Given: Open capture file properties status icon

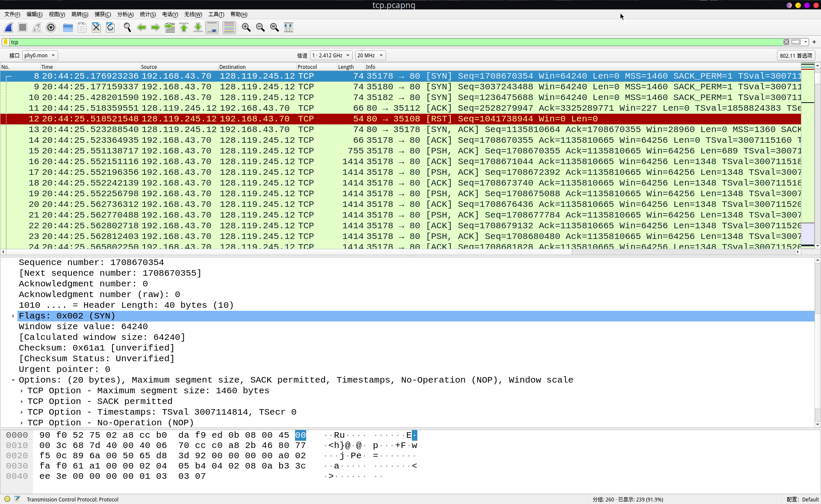Looking at the screenshot, I should click(17, 499).
